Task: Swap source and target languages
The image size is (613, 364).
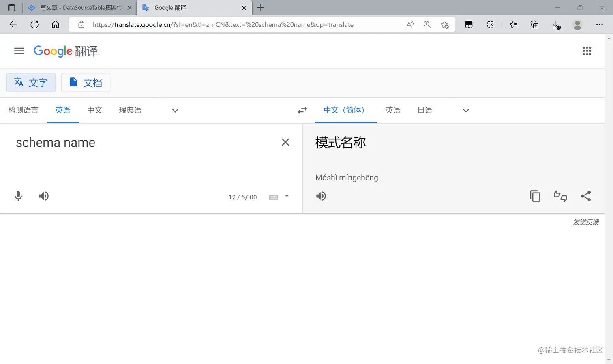Action: pos(302,110)
